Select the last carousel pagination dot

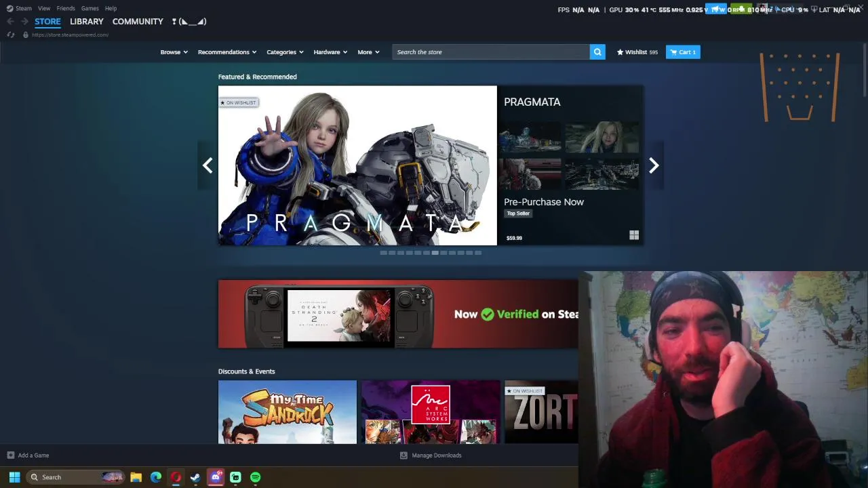(x=478, y=253)
